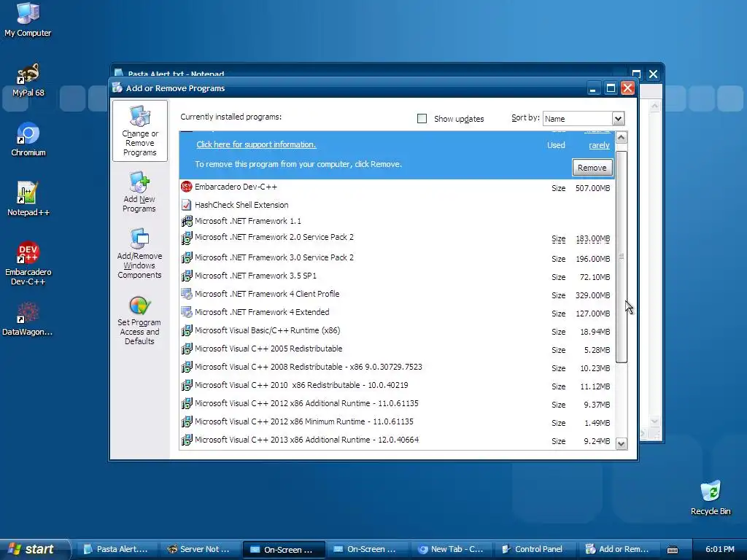
Task: Click the .NET Framework 3.0 Service Pack 2 icon
Action: point(186,257)
